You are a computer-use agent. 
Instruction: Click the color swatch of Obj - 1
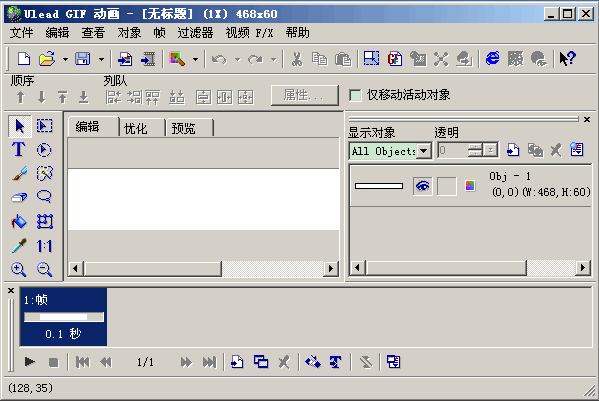pyautogui.click(x=470, y=186)
